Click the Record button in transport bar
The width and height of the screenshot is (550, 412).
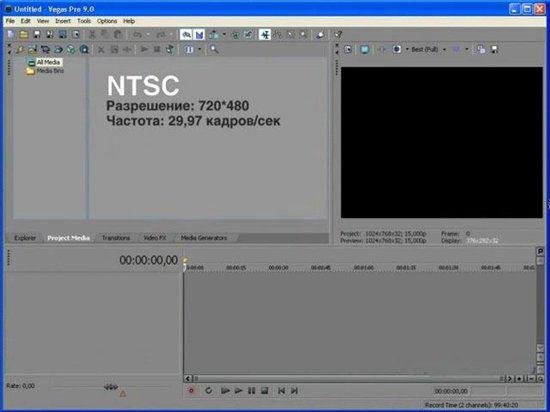(x=191, y=390)
